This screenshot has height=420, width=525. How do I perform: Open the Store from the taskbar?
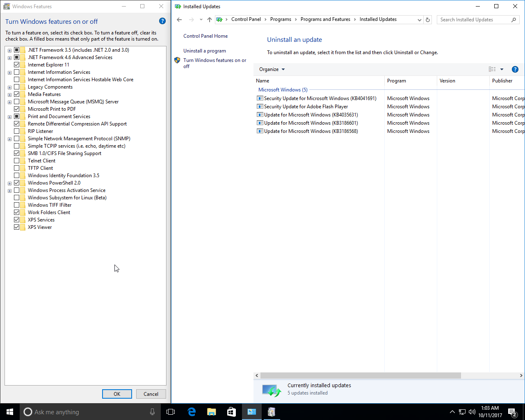click(x=231, y=412)
